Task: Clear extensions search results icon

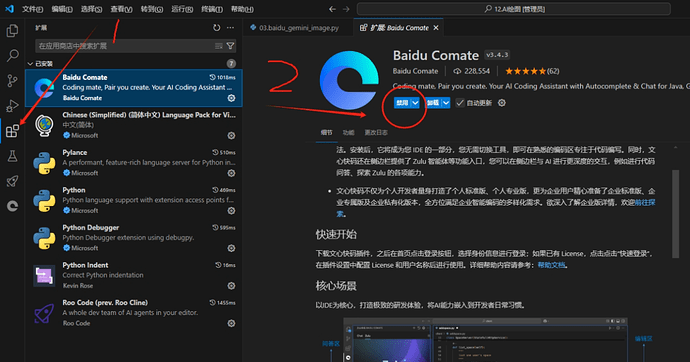Action: tap(219, 46)
